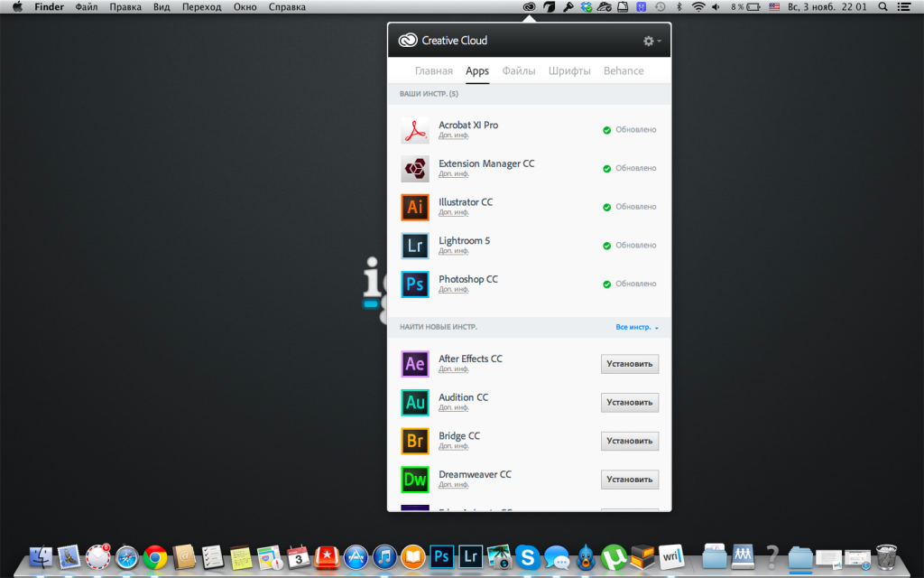Click the Lightroom 5 icon in Apps list

pos(415,246)
